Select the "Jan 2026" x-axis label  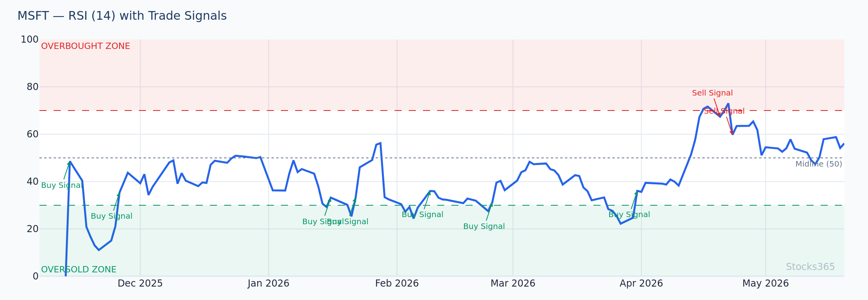point(269,283)
